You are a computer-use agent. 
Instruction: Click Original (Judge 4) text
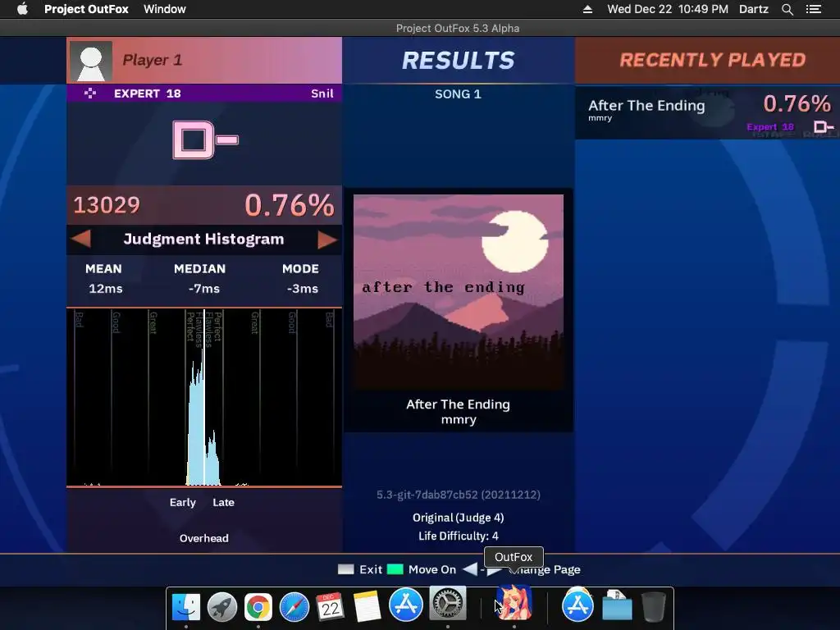(458, 518)
